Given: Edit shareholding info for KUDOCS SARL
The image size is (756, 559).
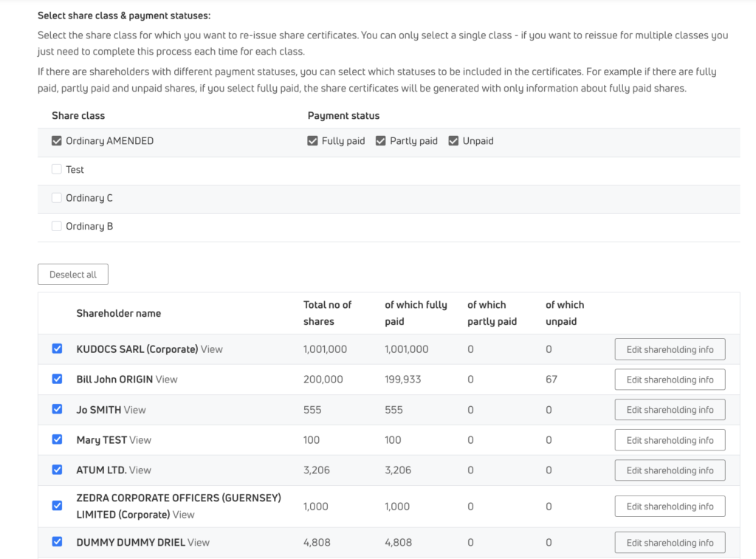Looking at the screenshot, I should tap(670, 349).
